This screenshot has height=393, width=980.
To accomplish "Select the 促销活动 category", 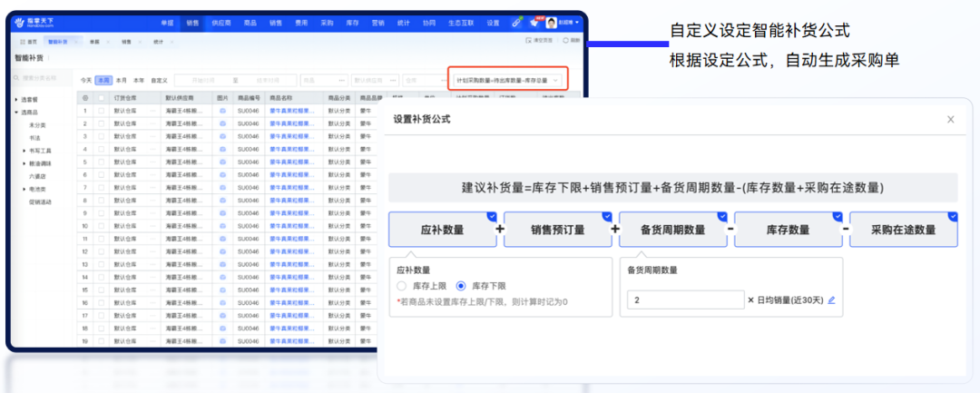I will click(x=41, y=201).
